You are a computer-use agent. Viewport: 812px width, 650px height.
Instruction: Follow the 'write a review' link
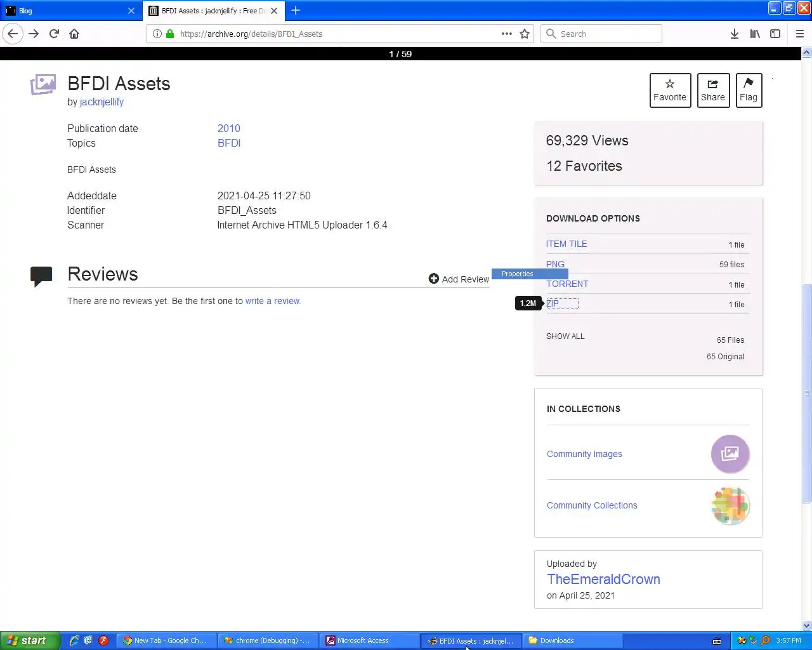pos(273,301)
